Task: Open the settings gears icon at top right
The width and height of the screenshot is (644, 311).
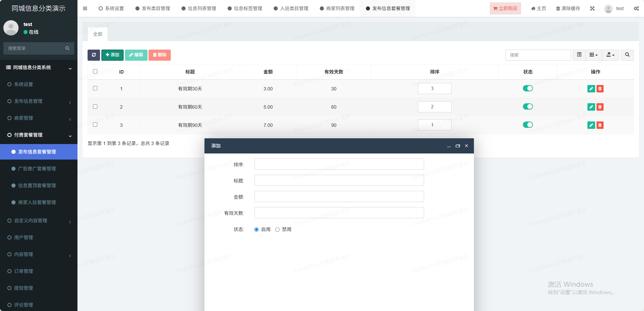Action: [x=636, y=8]
